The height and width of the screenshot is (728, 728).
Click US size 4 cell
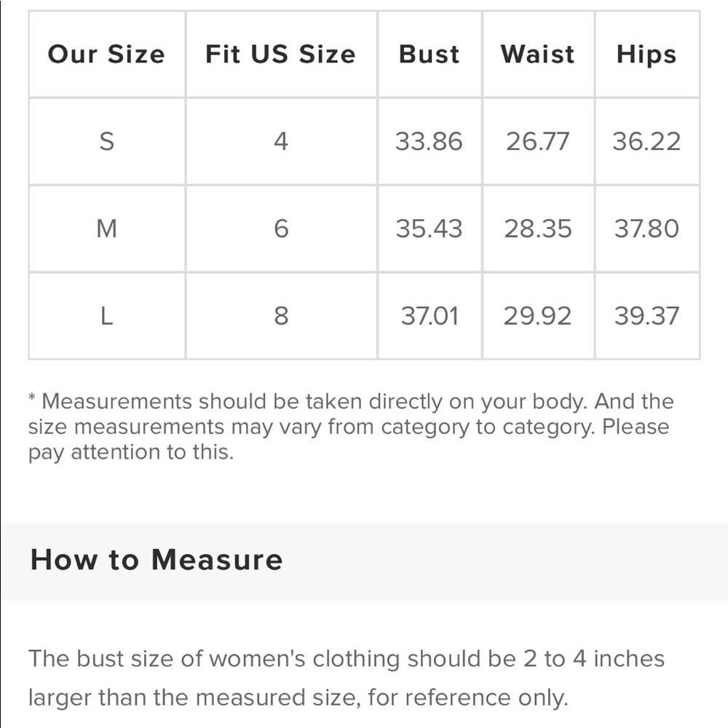[281, 141]
